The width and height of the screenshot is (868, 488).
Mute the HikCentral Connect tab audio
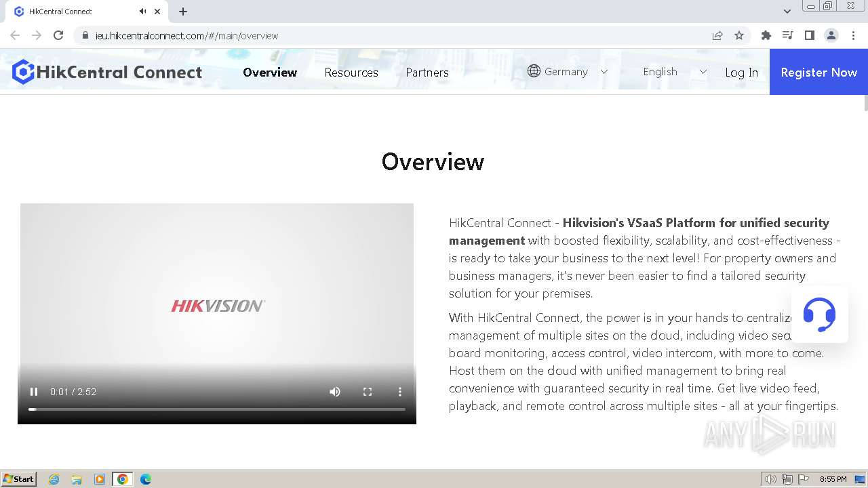tap(142, 12)
